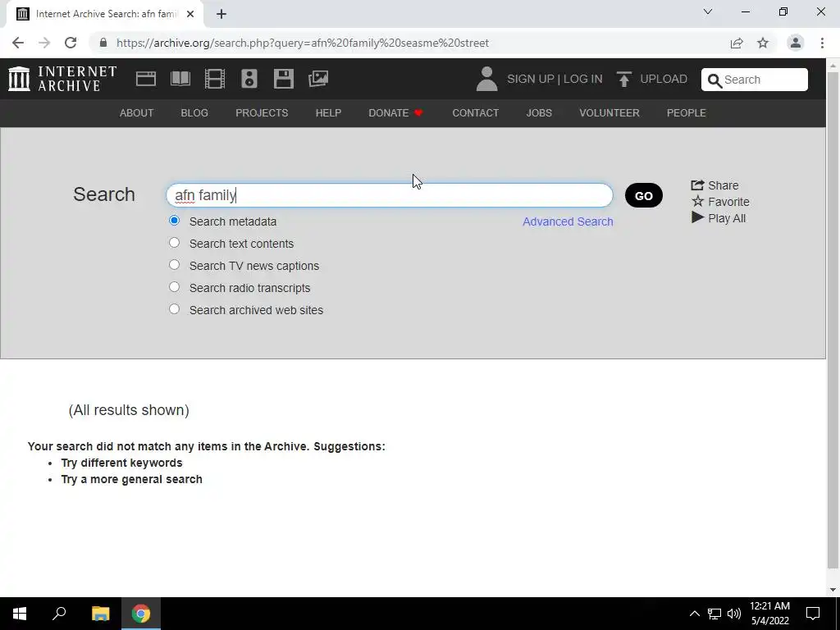
Task: Open the Advanced Search link
Action: tap(568, 221)
